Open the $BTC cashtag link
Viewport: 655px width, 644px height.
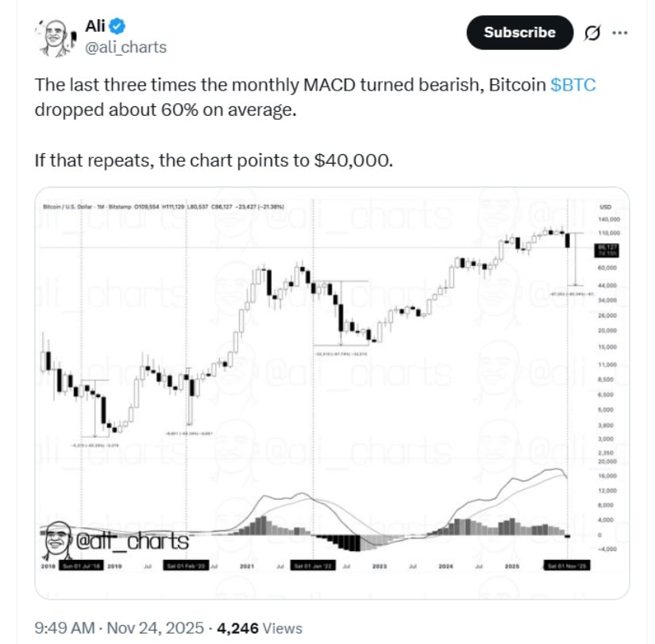tap(572, 85)
